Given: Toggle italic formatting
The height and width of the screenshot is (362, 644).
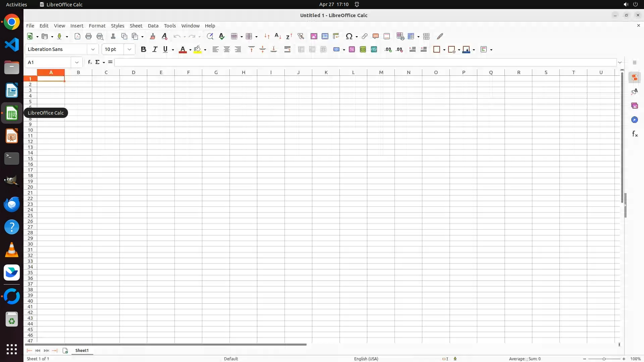Looking at the screenshot, I should 155,49.
